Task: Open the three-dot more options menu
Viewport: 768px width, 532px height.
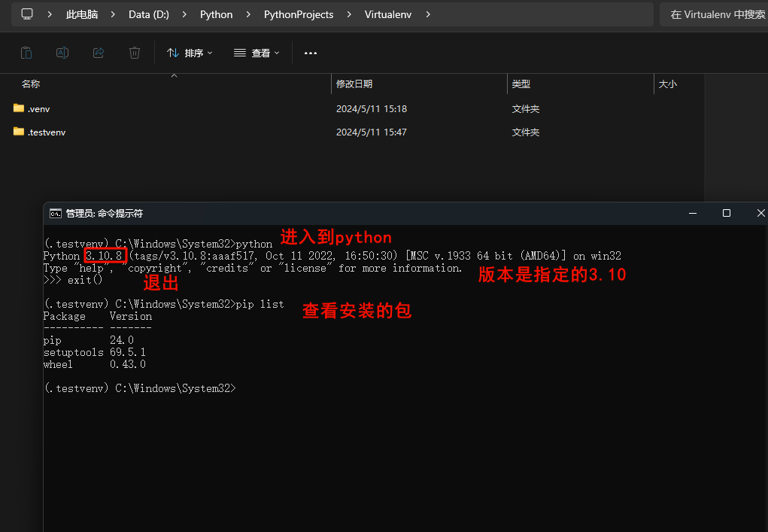Action: tap(311, 53)
